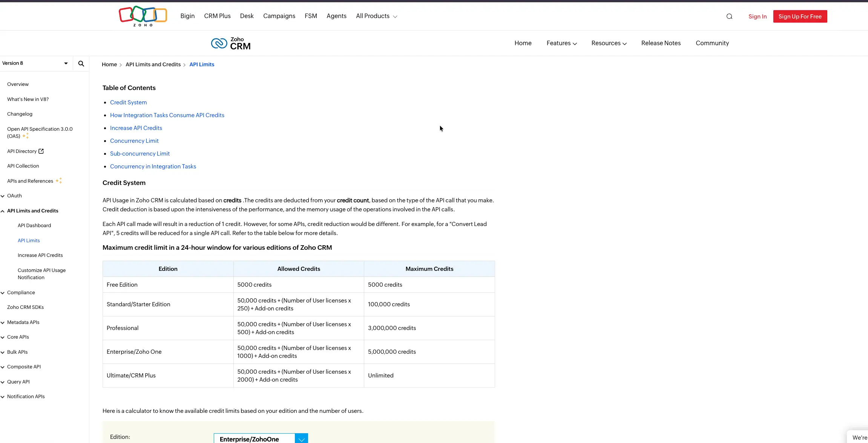Open Release Notes page
Viewport: 868px width, 443px height.
coord(661,43)
